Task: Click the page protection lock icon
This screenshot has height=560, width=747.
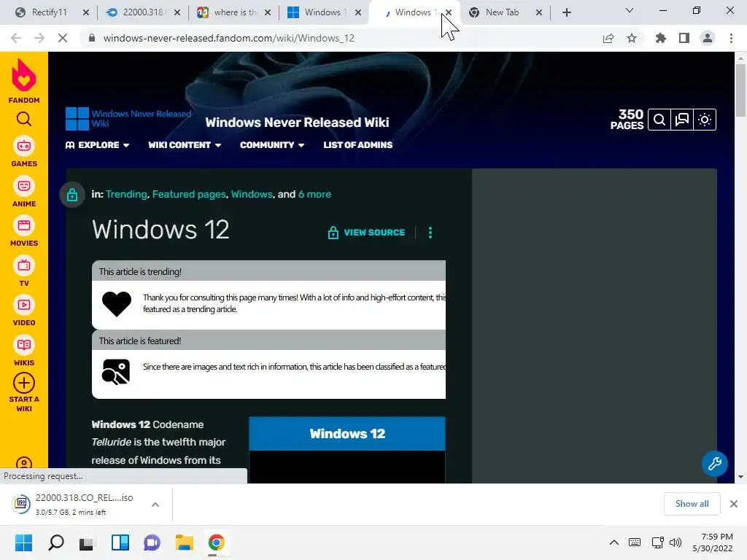Action: [x=72, y=195]
